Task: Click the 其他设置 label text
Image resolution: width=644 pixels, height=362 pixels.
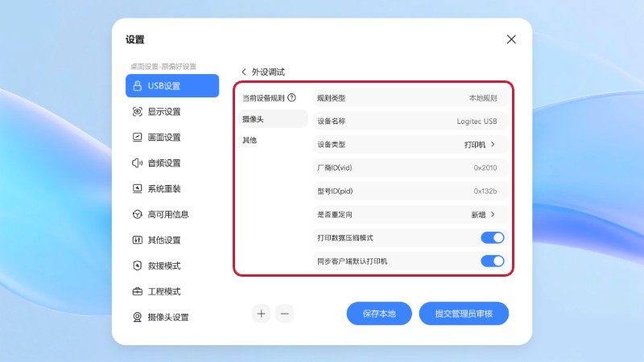Action: (x=164, y=240)
